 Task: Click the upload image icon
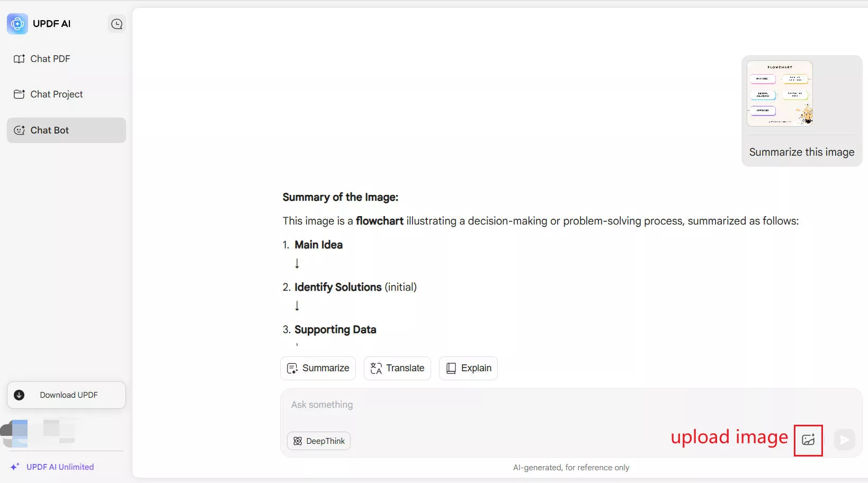tap(808, 440)
